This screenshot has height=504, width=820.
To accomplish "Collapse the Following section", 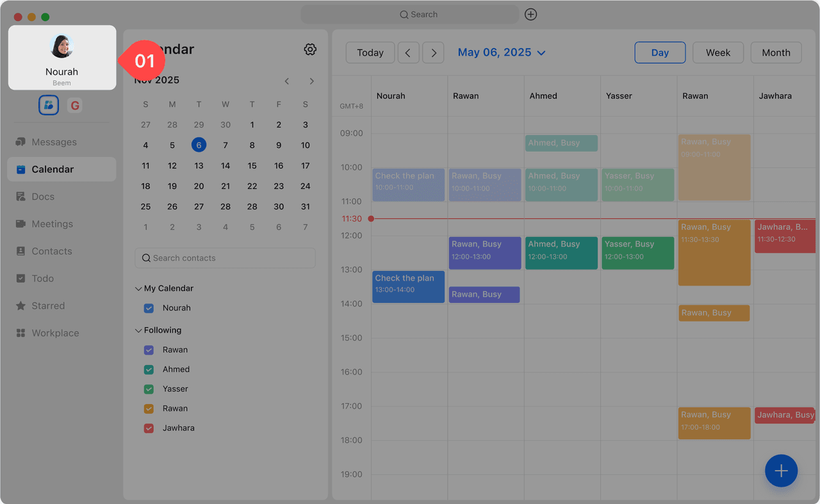I will [x=138, y=330].
